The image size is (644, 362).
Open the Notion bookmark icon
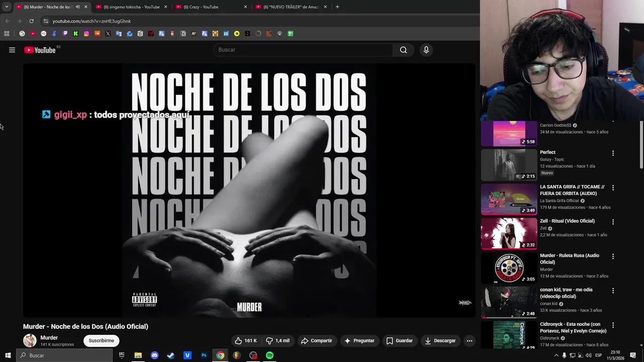(183, 34)
